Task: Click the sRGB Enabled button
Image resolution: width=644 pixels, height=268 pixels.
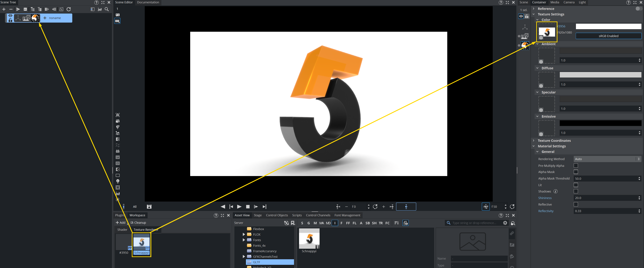Action: (x=608, y=36)
